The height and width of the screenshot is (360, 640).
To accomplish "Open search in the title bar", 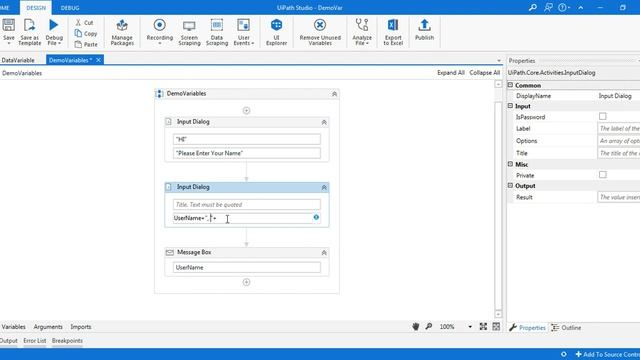I will (533, 7).
